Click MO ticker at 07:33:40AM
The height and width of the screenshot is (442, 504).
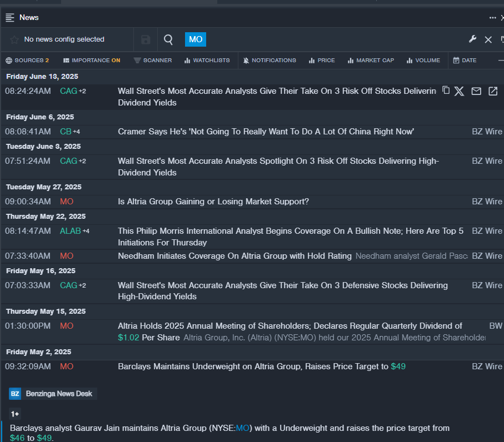(67, 256)
